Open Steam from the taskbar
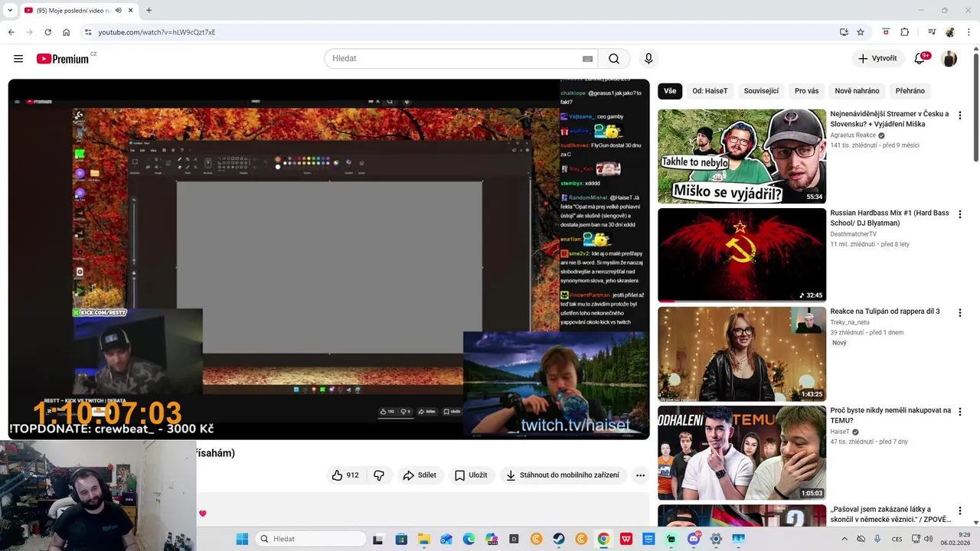The height and width of the screenshot is (551, 980). pyautogui.click(x=559, y=539)
